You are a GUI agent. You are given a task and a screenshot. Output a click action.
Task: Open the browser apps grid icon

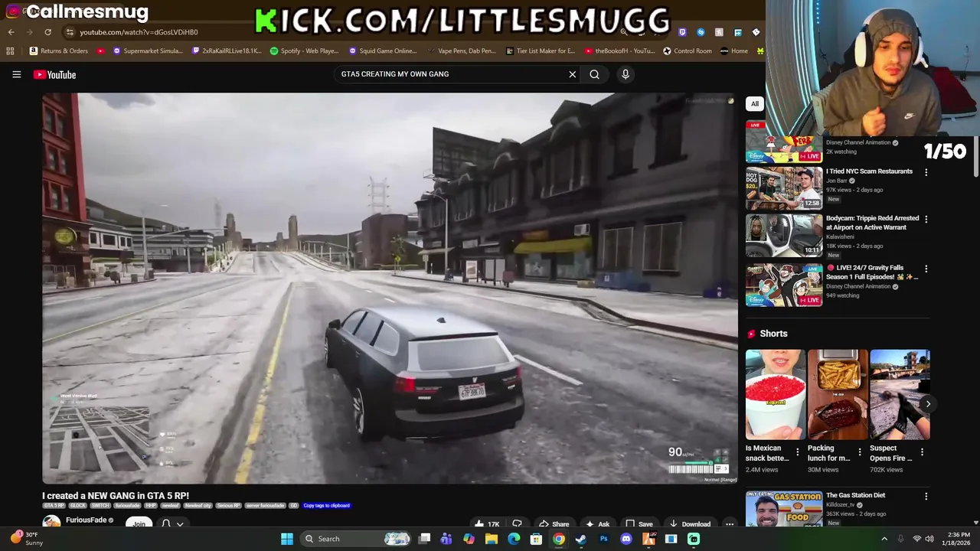click(10, 51)
